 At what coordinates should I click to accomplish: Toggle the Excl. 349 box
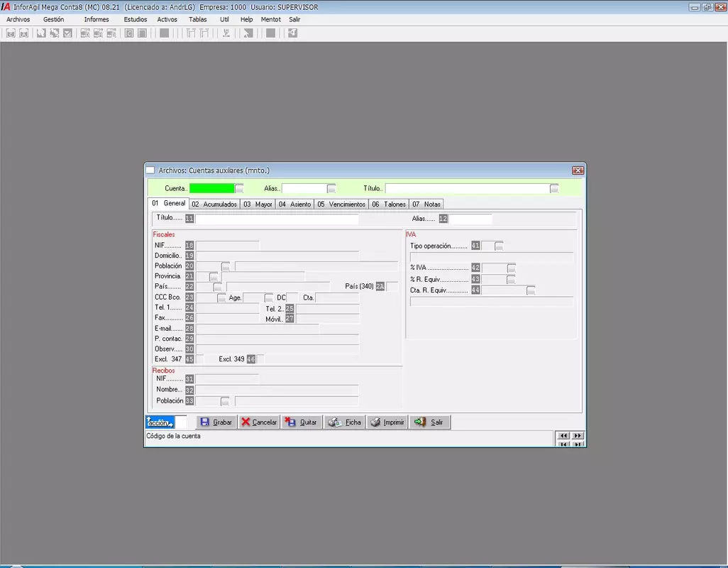pyautogui.click(x=261, y=359)
